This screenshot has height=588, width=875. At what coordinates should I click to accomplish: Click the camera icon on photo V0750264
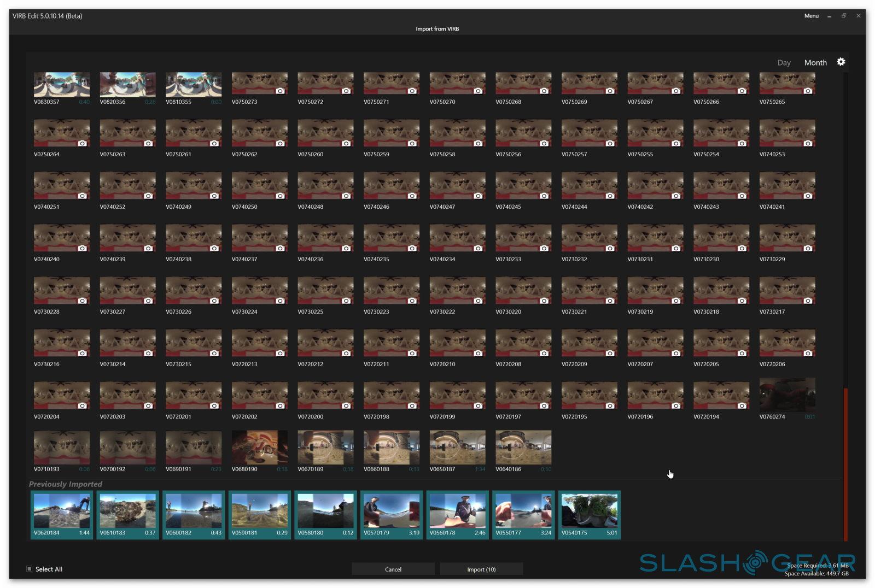82,143
